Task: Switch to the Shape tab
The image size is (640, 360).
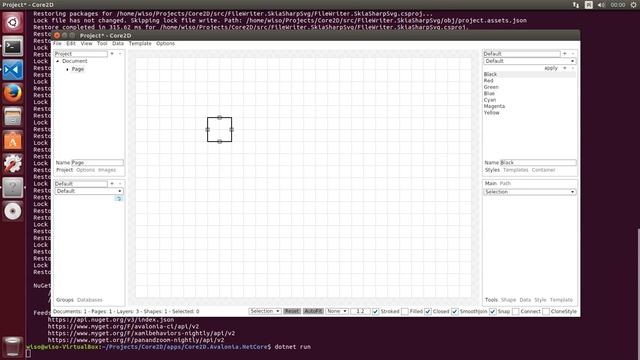Action: [x=509, y=300]
